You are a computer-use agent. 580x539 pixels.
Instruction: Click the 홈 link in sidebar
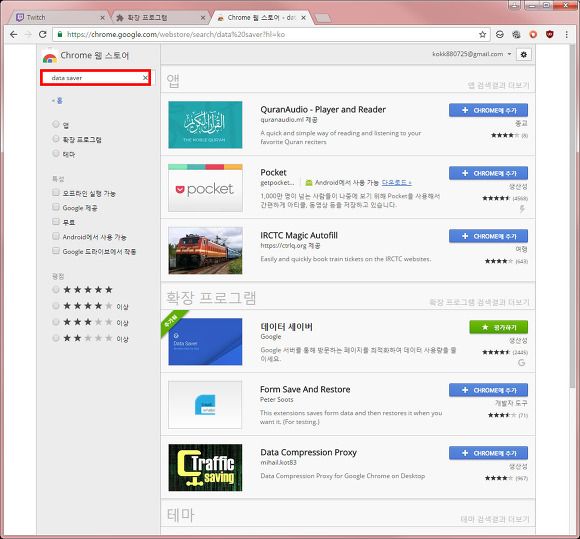(x=57, y=101)
